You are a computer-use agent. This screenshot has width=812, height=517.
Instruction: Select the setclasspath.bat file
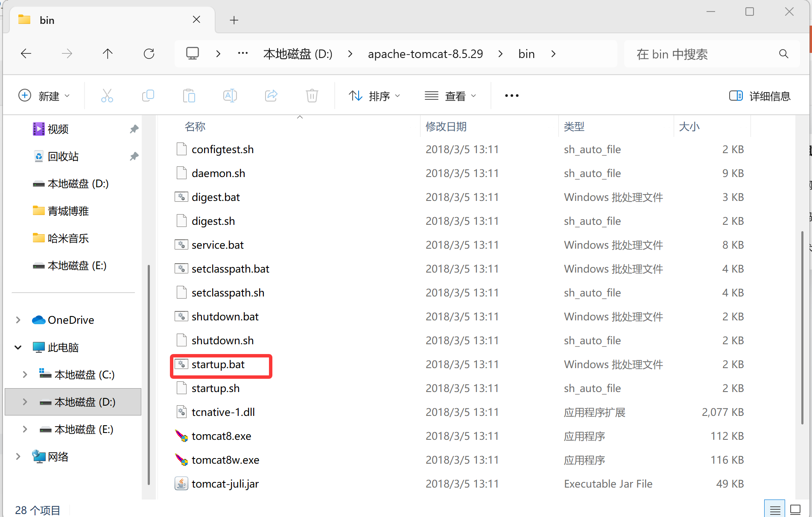[x=231, y=269]
